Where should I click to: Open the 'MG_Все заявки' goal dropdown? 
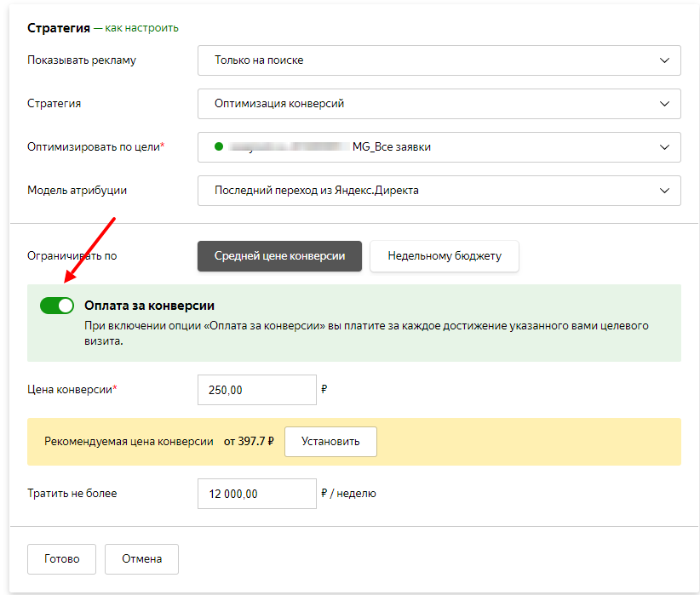(x=426, y=147)
